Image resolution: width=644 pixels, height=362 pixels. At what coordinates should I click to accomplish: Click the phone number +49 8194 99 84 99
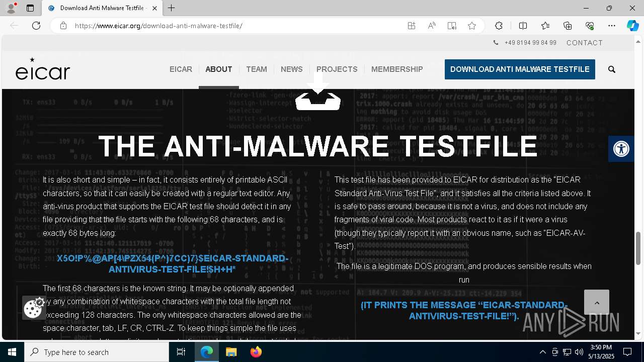[530, 43]
